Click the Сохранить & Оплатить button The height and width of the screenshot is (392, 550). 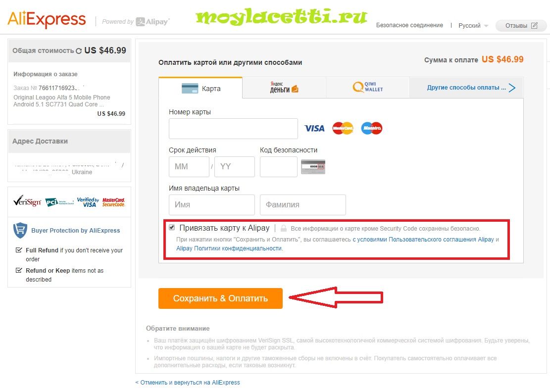(220, 298)
